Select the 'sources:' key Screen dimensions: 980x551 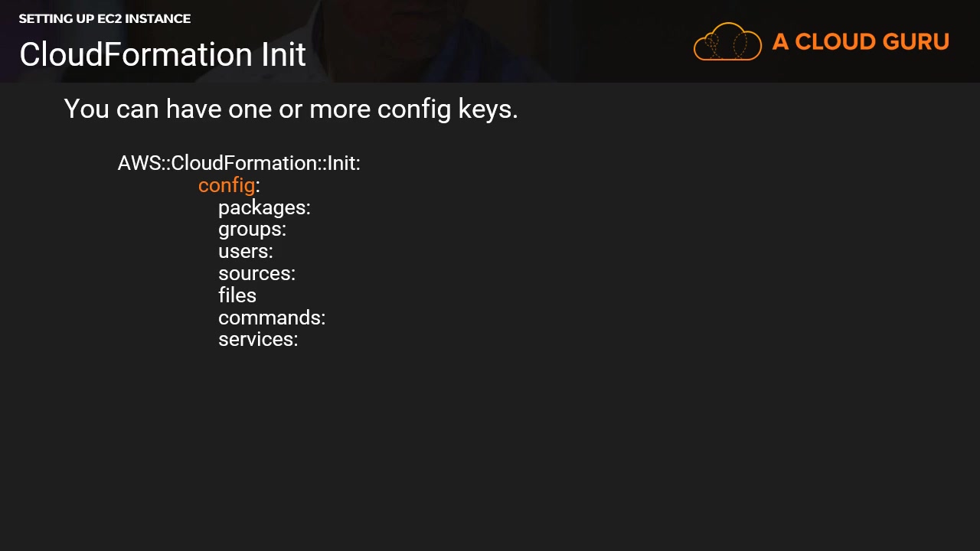[256, 273]
